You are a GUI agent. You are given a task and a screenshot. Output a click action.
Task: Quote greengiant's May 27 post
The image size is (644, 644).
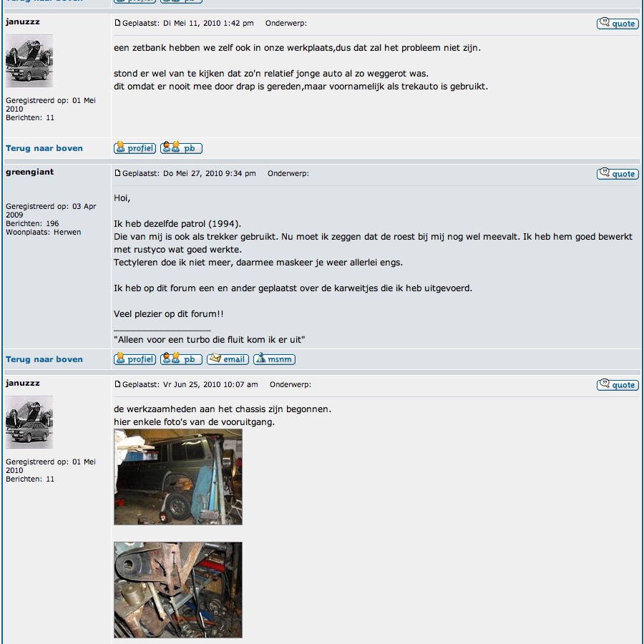[x=618, y=174]
